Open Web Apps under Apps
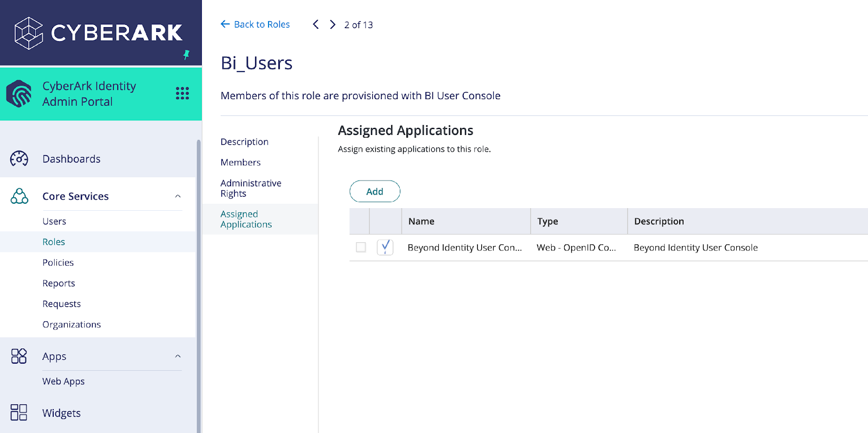 coord(63,382)
